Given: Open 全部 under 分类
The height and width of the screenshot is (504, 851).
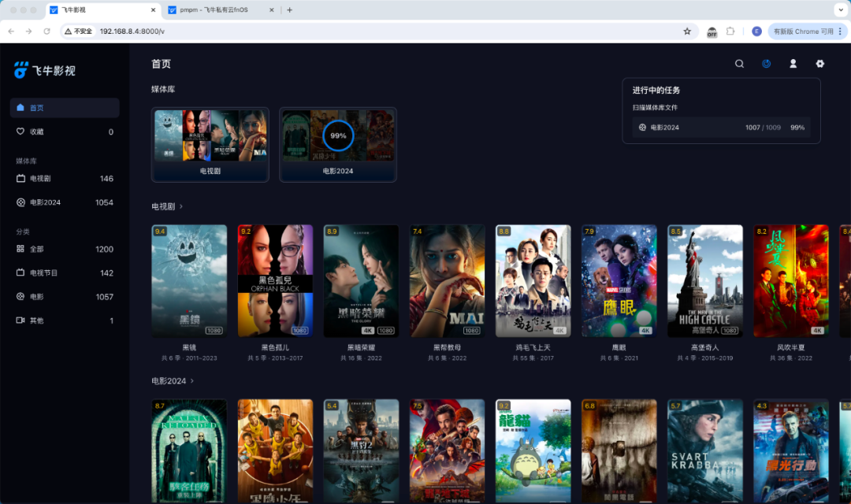Looking at the screenshot, I should coord(64,249).
